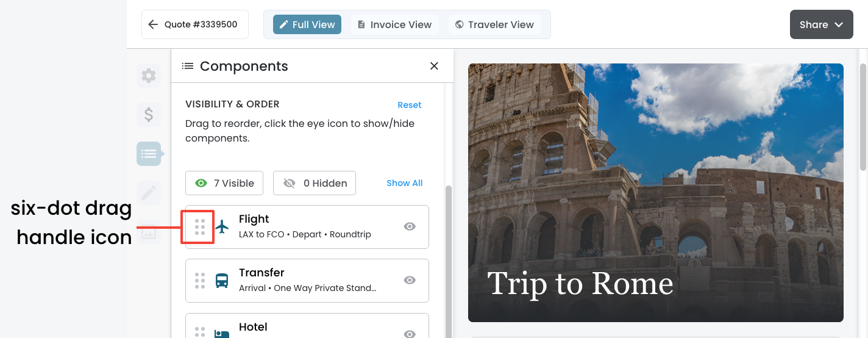The width and height of the screenshot is (868, 338).
Task: Click the Transfer row drag handle
Action: pos(200,281)
